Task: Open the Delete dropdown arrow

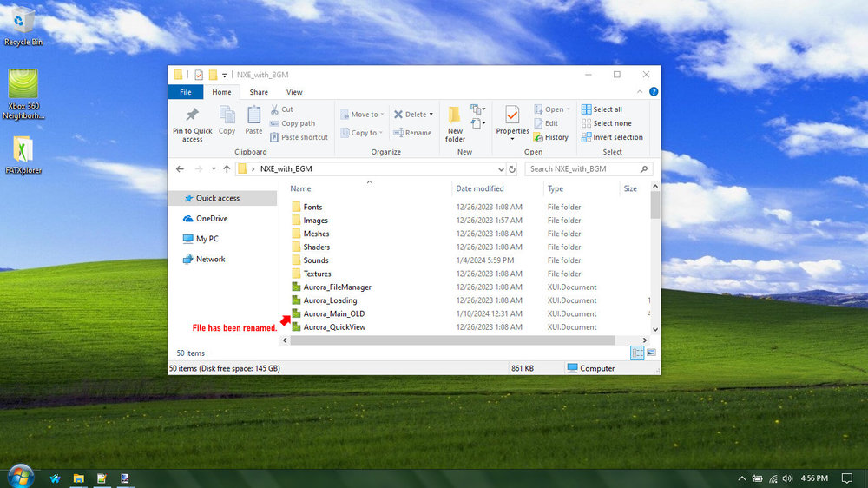Action: point(431,114)
